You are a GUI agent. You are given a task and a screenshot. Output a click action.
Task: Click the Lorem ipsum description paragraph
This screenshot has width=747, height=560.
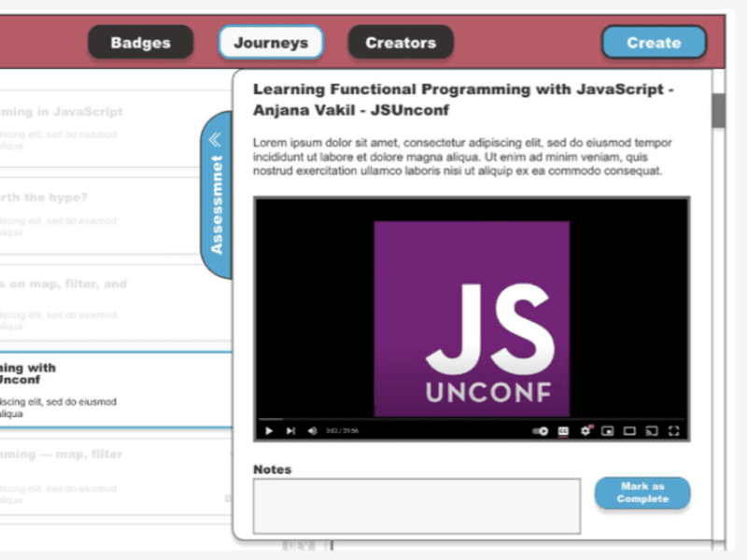tap(462, 157)
